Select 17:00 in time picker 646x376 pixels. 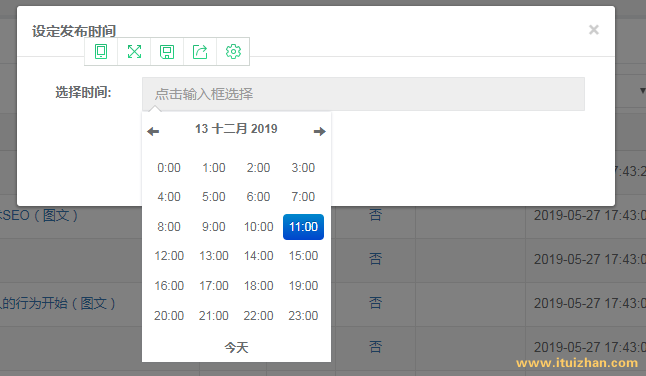(x=214, y=285)
